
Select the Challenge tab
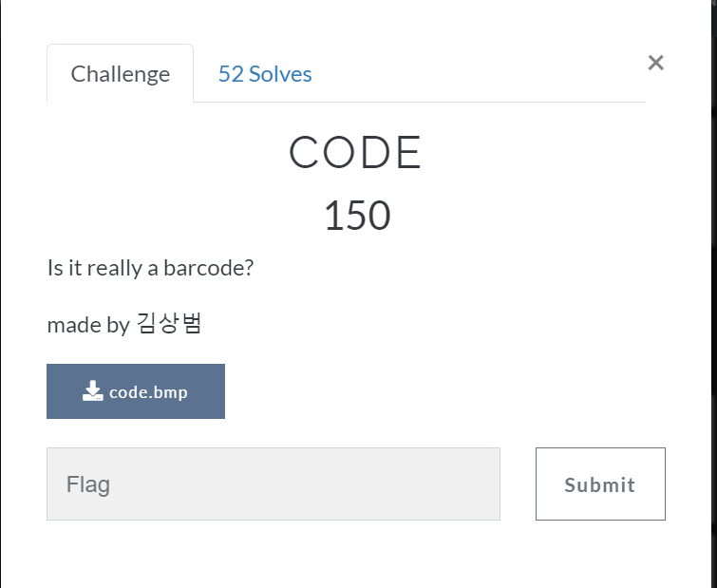pos(121,74)
